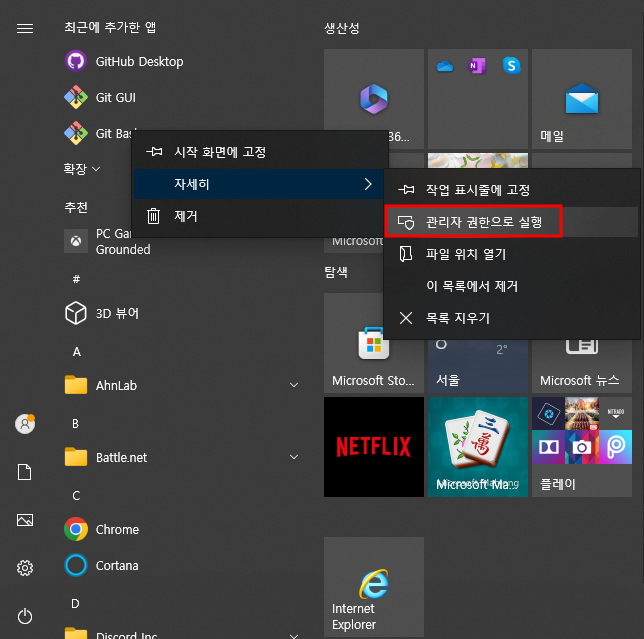Select 파일 위치 열기 in the submenu

[512, 254]
